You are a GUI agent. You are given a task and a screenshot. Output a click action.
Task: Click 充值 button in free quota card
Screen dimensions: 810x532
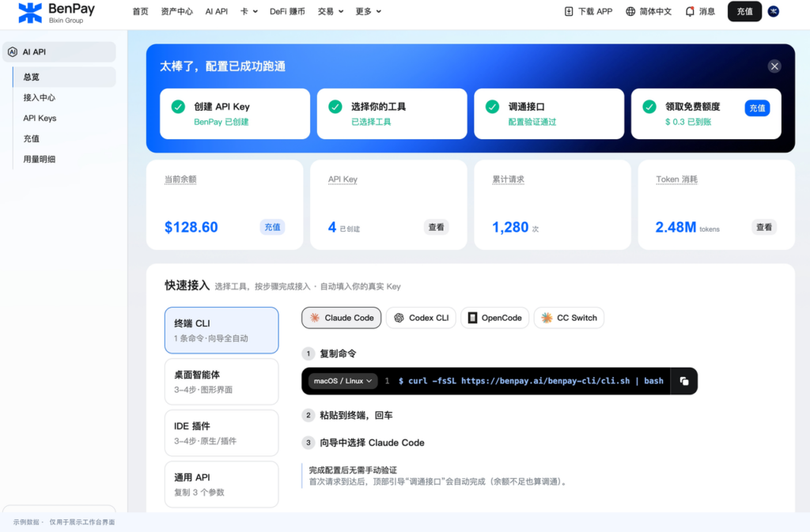point(757,108)
